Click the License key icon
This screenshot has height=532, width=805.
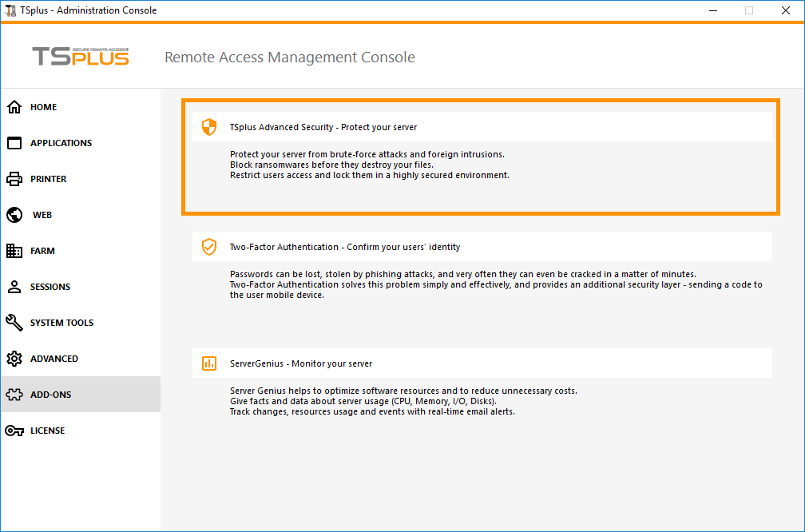click(14, 431)
